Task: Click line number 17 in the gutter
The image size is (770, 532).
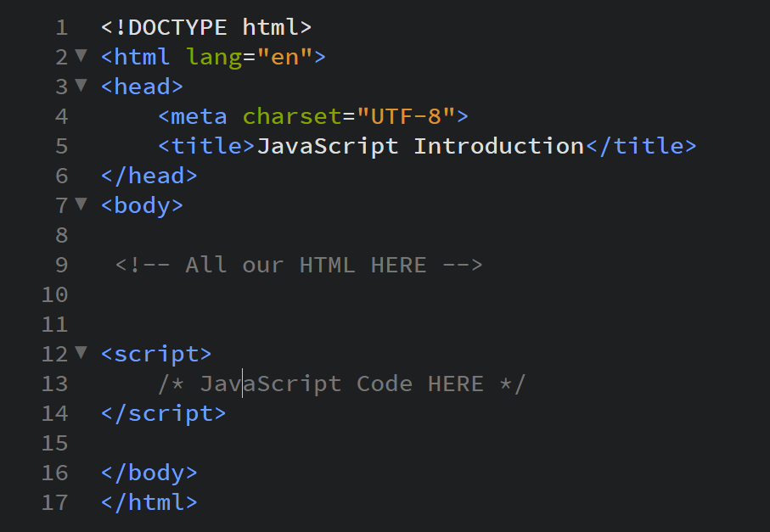Action: [54, 502]
